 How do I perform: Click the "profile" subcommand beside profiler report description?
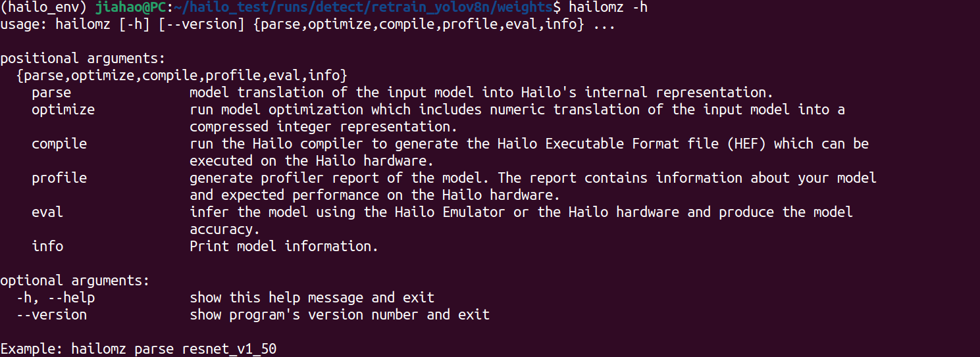(59, 178)
